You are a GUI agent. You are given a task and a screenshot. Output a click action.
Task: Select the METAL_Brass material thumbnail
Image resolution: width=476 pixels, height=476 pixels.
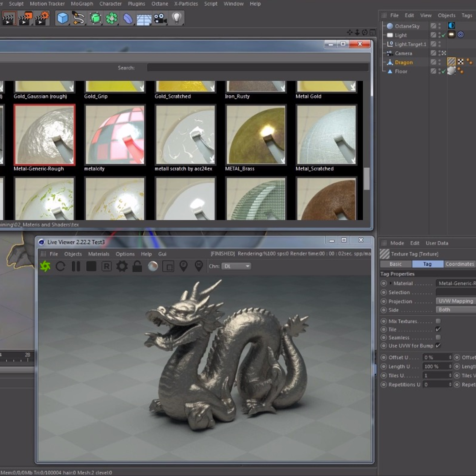256,134
